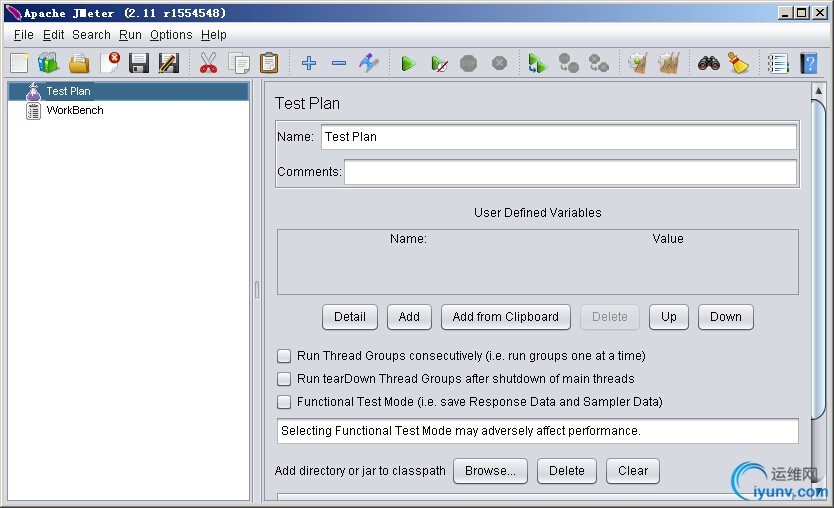Viewport: 834px width, 508px height.
Task: Click Remote stop all icon
Action: coord(568,63)
